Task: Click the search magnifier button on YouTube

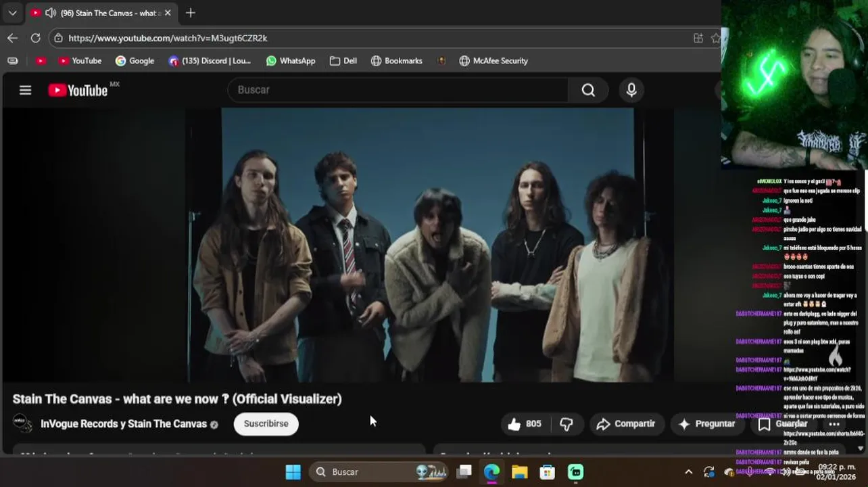Action: 588,90
